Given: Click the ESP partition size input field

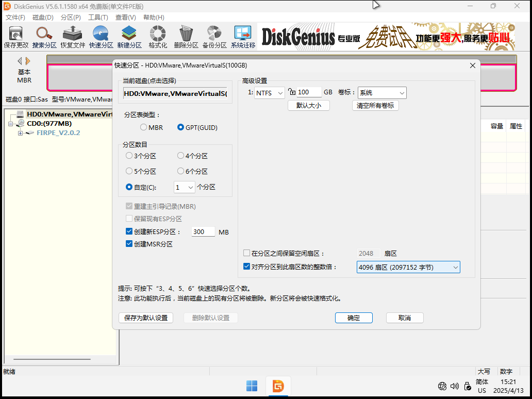Looking at the screenshot, I should (203, 232).
